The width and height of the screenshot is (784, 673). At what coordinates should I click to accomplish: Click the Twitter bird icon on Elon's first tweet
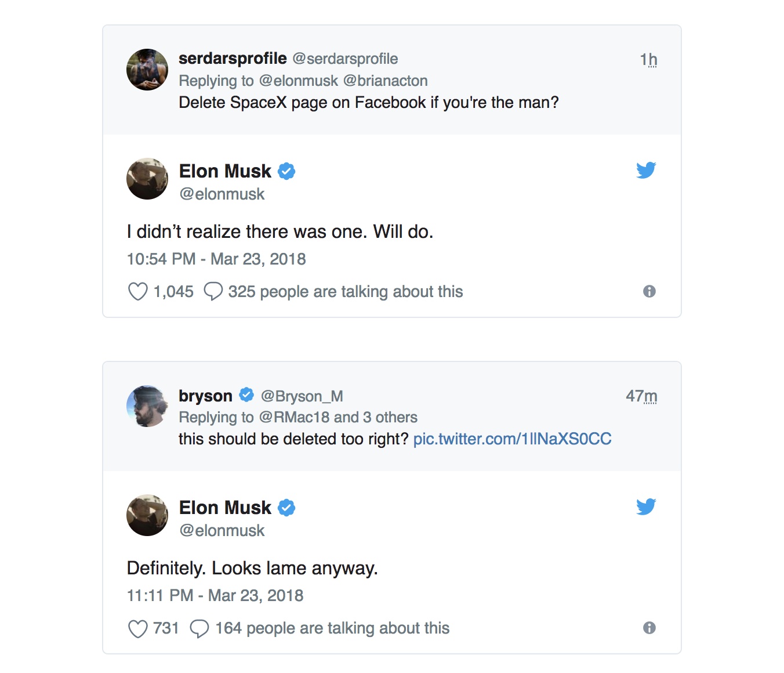tap(646, 170)
